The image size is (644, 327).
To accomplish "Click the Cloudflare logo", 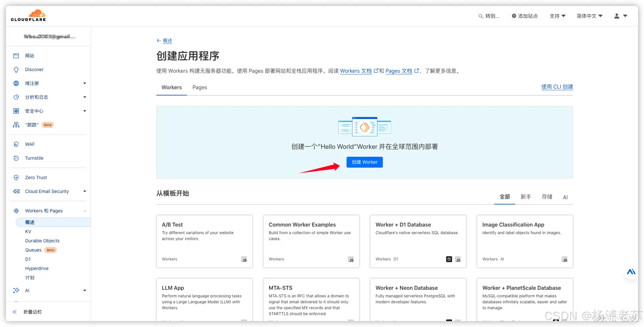I will click(x=28, y=15).
